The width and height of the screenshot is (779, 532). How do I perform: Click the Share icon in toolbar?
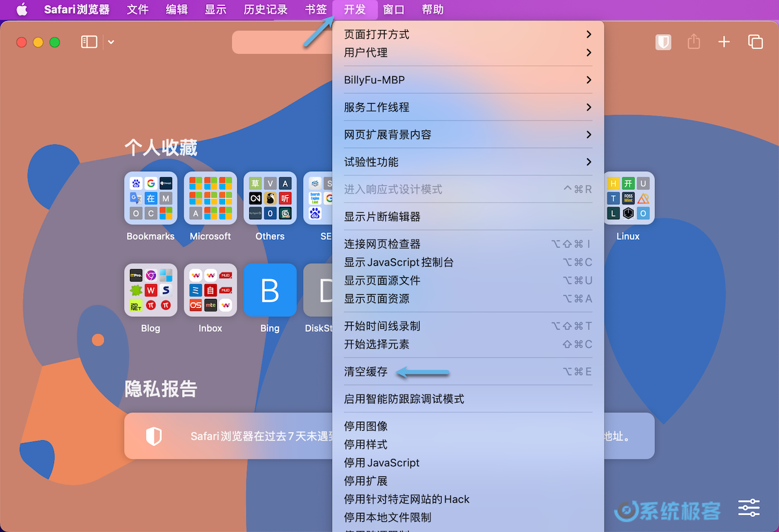pos(693,42)
